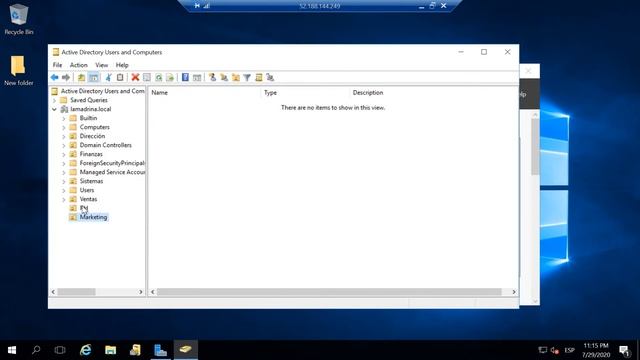Image resolution: width=640 pixels, height=360 pixels.
Task: Go up one level with the folder-up icon
Action: click(82, 77)
